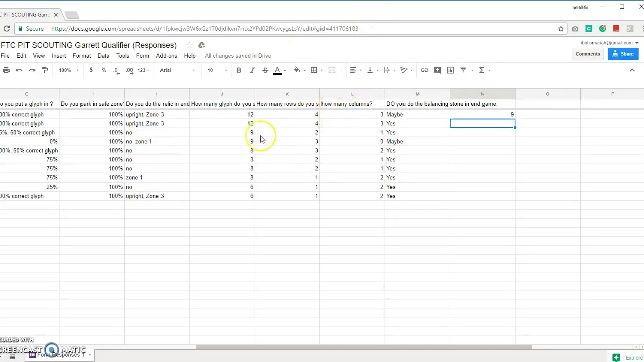Open the zoom level dropdown
Viewport: 644px width, 362px height.
coord(69,70)
